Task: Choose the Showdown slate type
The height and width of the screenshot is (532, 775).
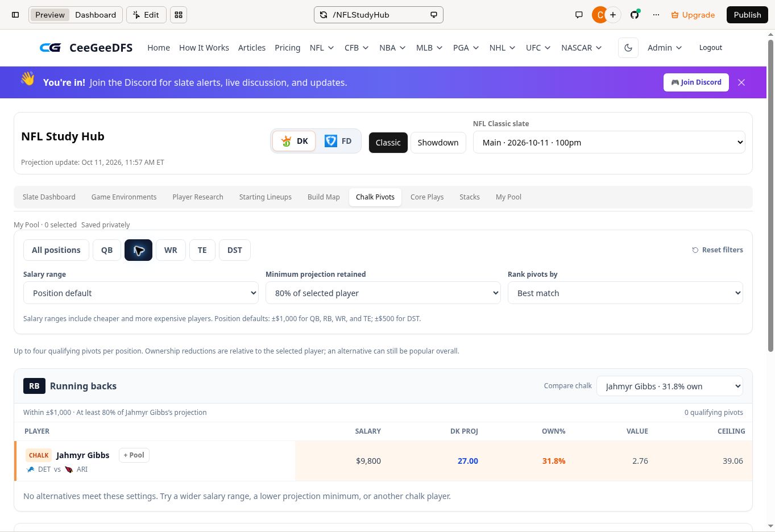Action: click(438, 143)
